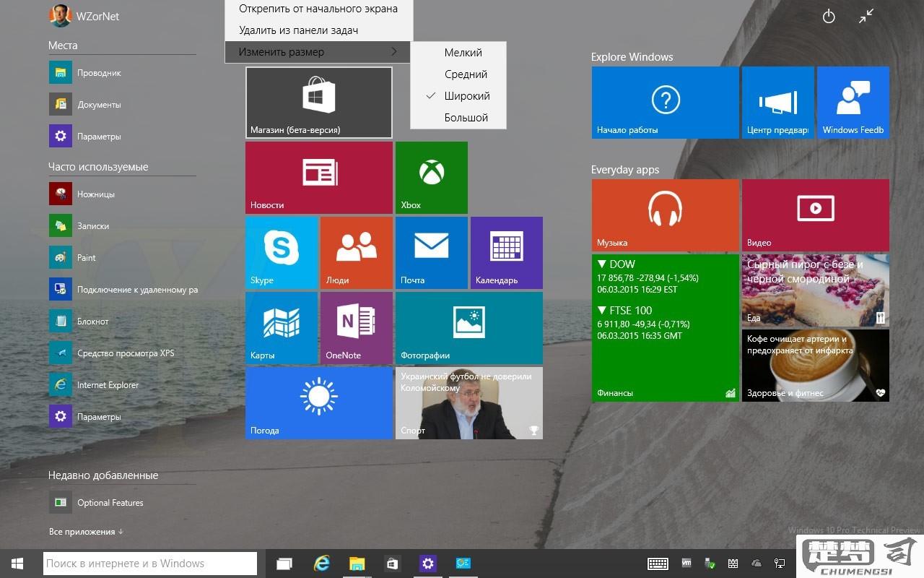Open the Календарь calendar tile
Image resolution: width=924 pixels, height=578 pixels.
pos(507,253)
